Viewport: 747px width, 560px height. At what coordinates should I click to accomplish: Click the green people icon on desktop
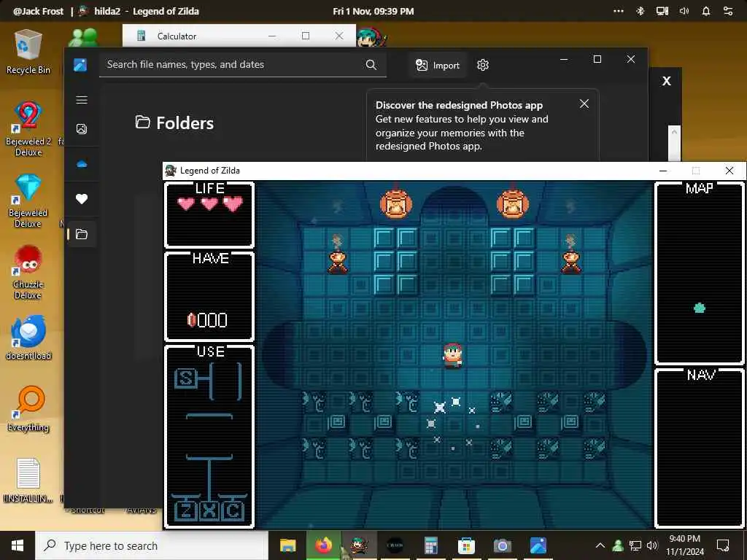[83, 37]
